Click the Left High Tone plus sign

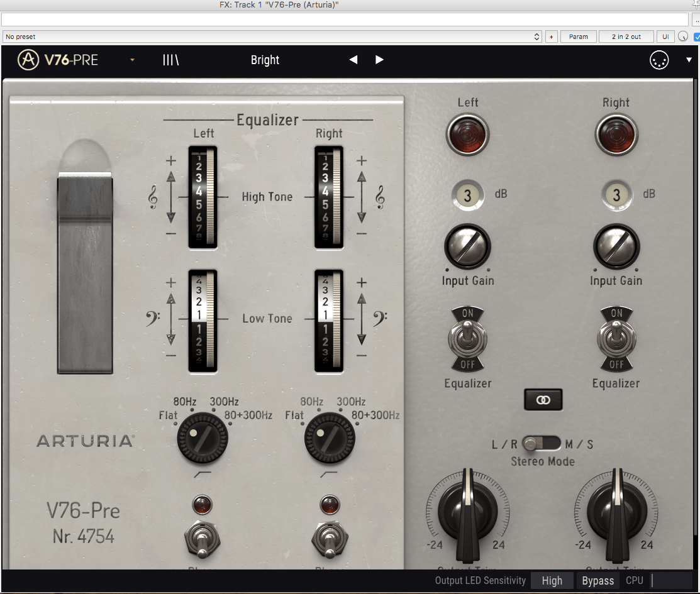point(171,161)
